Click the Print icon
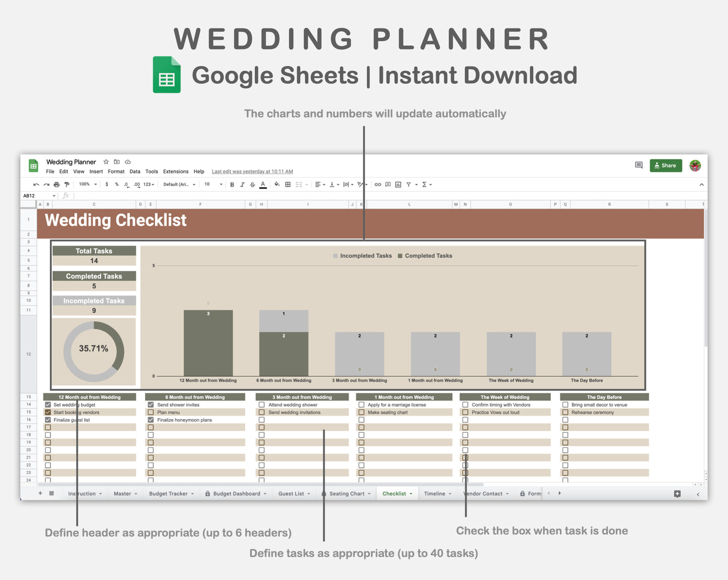 (56, 184)
